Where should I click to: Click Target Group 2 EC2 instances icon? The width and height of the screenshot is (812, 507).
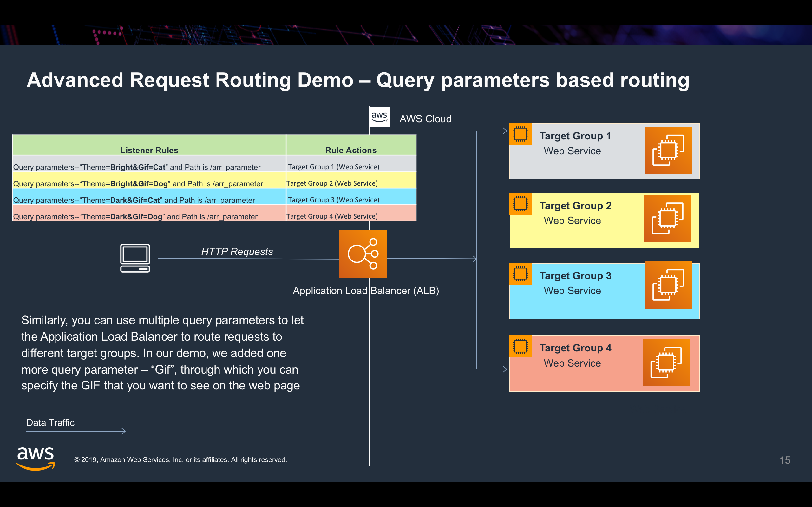pyautogui.click(x=667, y=218)
